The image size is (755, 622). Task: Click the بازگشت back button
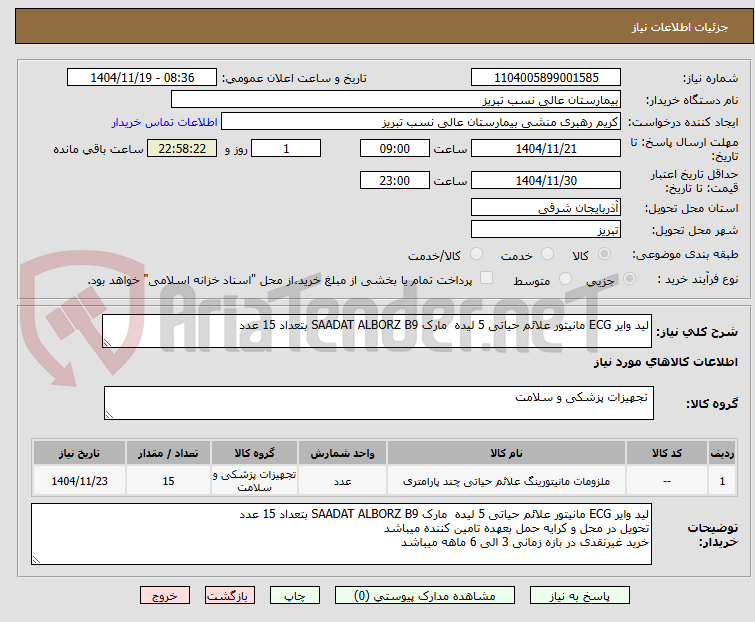click(230, 596)
